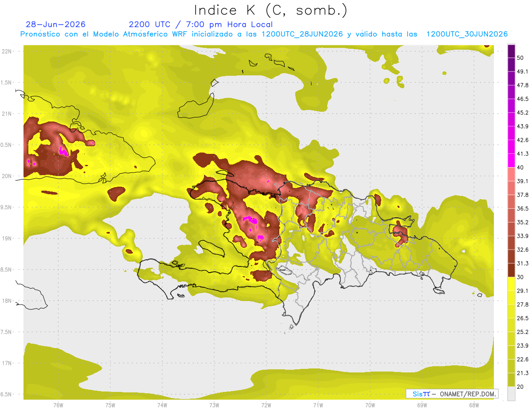Pick the bright yellow legend band between 29.1 and 30
The height and width of the screenshot is (411, 532).
click(511, 283)
